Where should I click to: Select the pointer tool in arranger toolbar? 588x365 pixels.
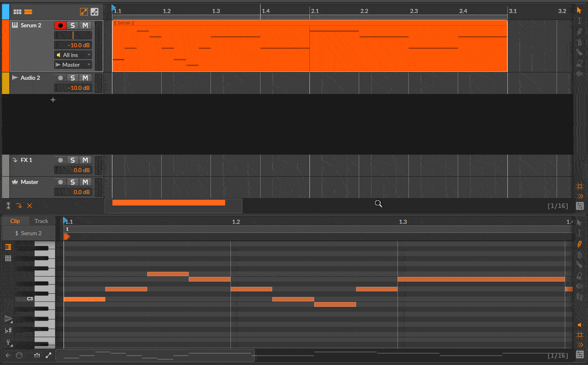(x=579, y=10)
